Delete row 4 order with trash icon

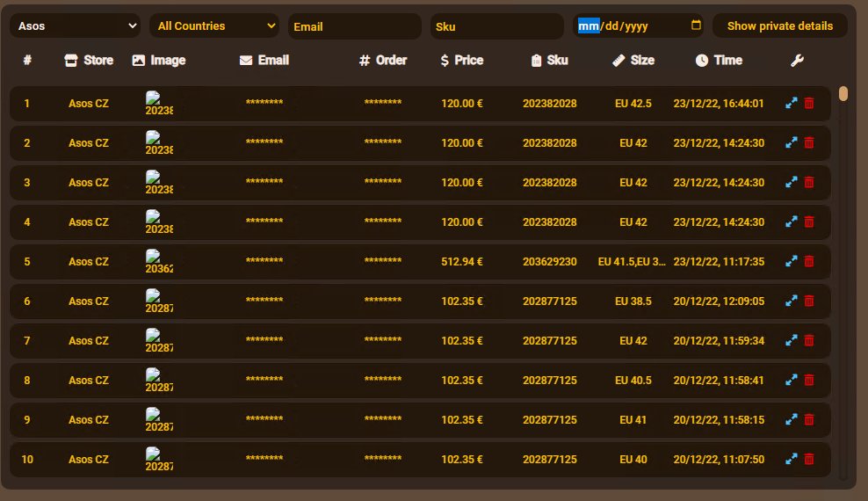click(809, 222)
